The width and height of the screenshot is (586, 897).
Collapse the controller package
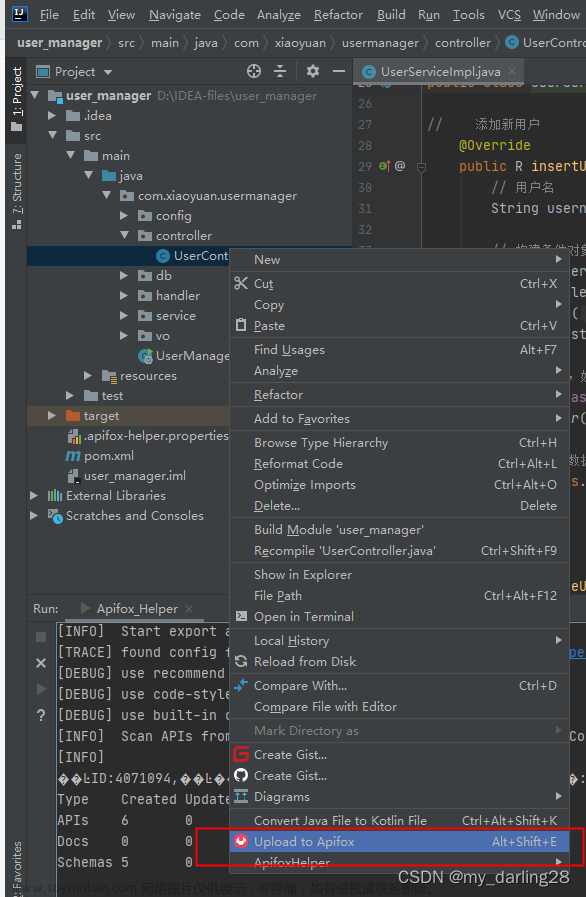click(x=124, y=235)
